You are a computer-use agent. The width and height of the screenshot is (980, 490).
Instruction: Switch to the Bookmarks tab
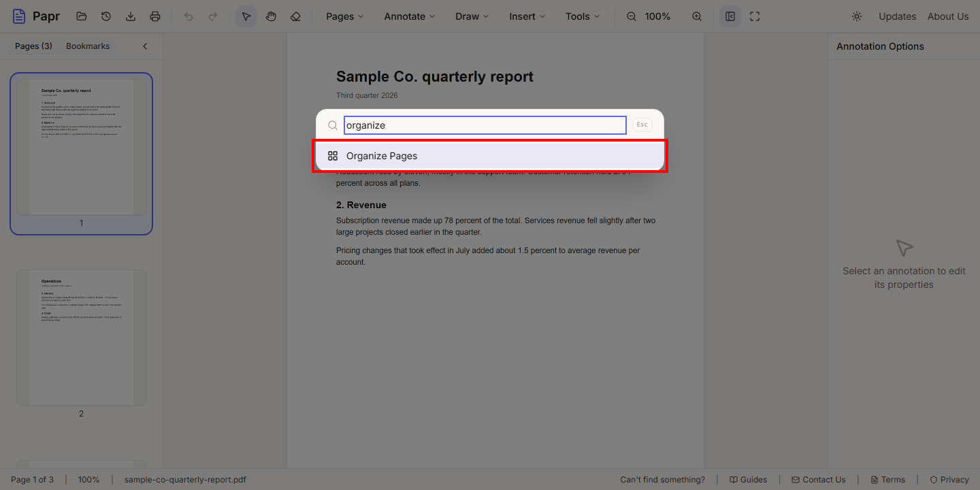pyautogui.click(x=88, y=46)
